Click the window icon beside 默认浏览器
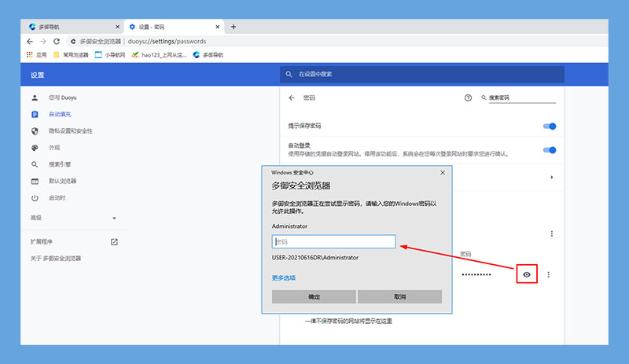Screen dimensions: 629x364 click(x=35, y=182)
